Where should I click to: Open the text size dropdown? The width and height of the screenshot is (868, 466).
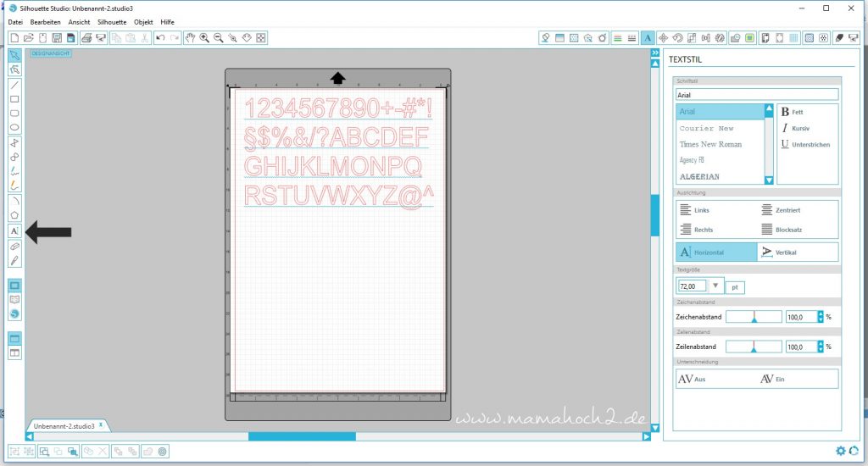(715, 286)
